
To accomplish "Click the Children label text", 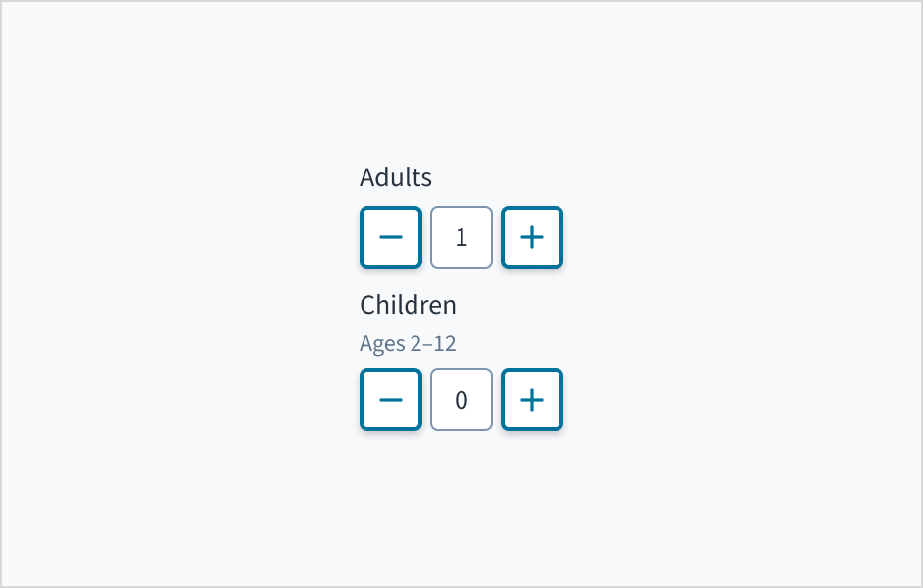I will point(408,305).
